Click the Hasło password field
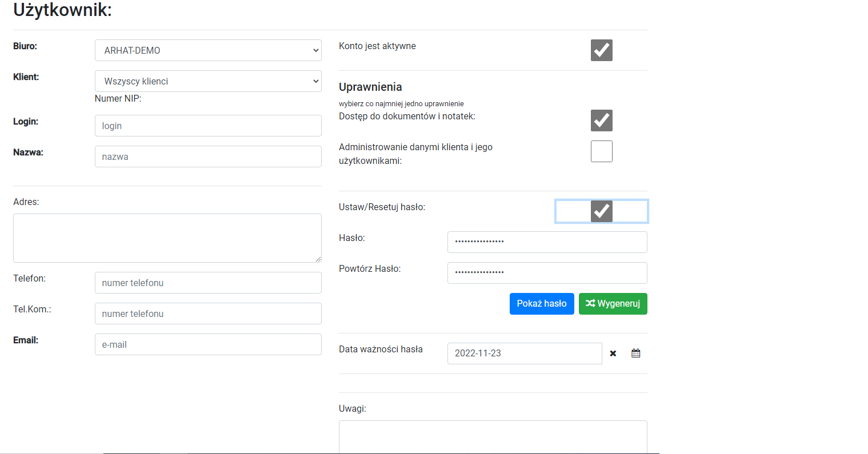This screenshot has width=868, height=454. click(x=547, y=242)
